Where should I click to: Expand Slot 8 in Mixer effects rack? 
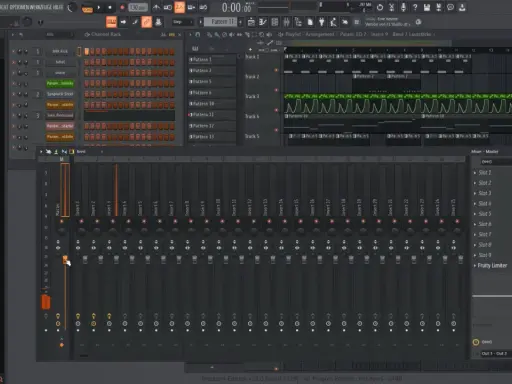475,245
